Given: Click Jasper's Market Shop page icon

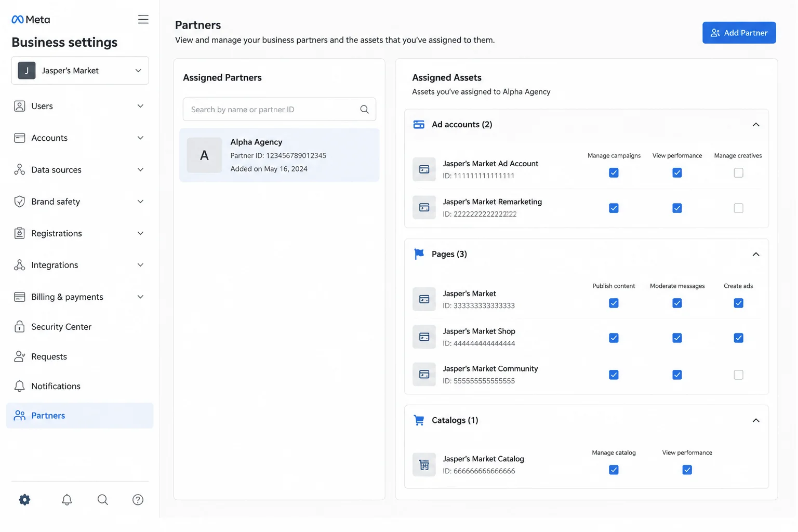Looking at the screenshot, I should click(x=424, y=337).
